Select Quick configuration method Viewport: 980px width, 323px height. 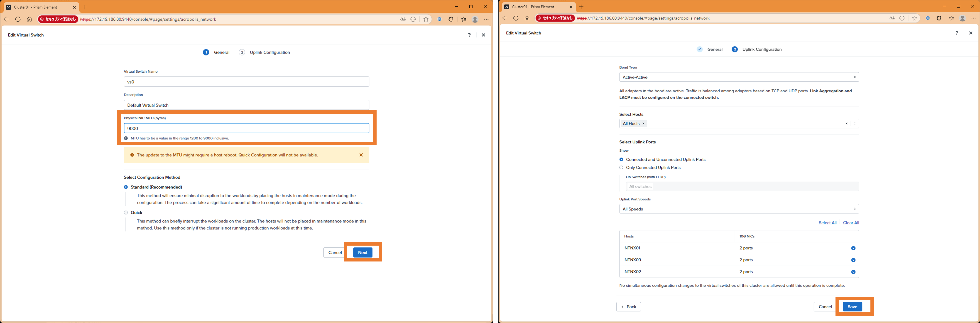pyautogui.click(x=126, y=213)
